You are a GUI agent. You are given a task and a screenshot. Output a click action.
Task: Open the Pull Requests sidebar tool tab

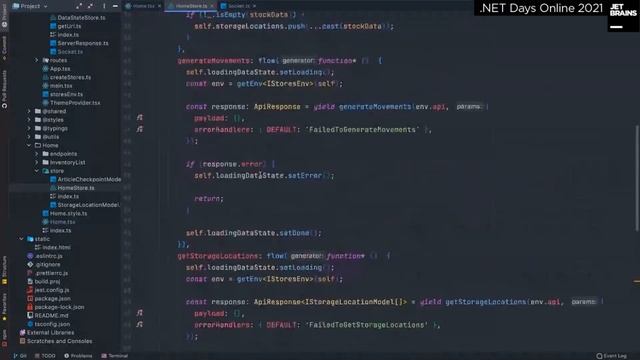click(4, 89)
